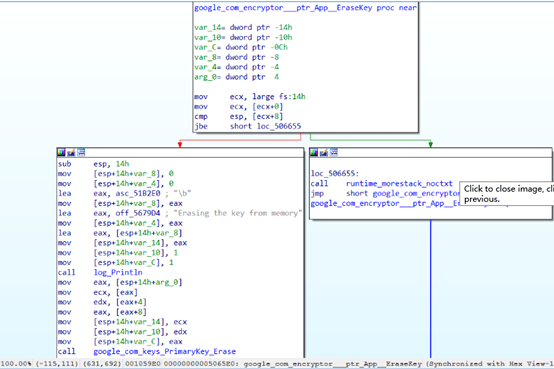Click the 00000000005065E0 address in status bar
Screen dimensions: 554x369
tap(200, 364)
